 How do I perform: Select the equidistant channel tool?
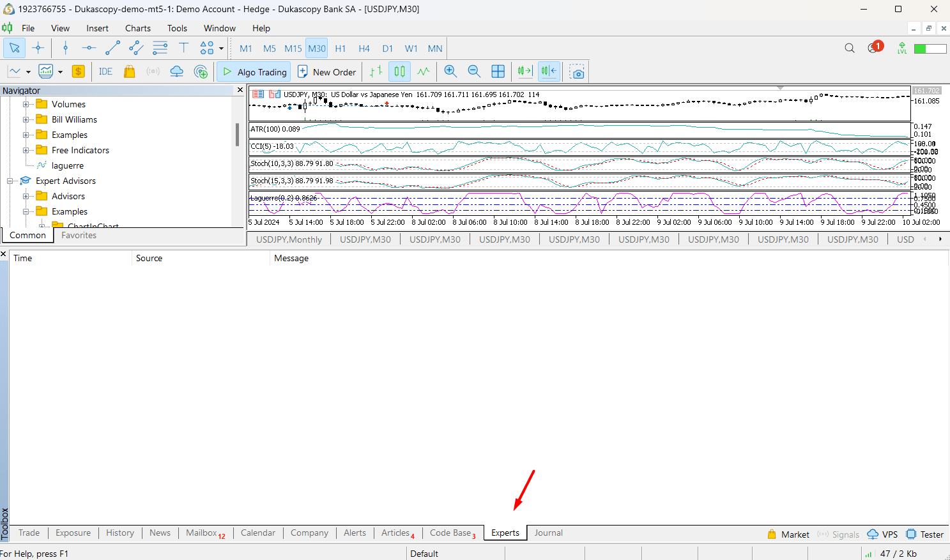tap(136, 48)
